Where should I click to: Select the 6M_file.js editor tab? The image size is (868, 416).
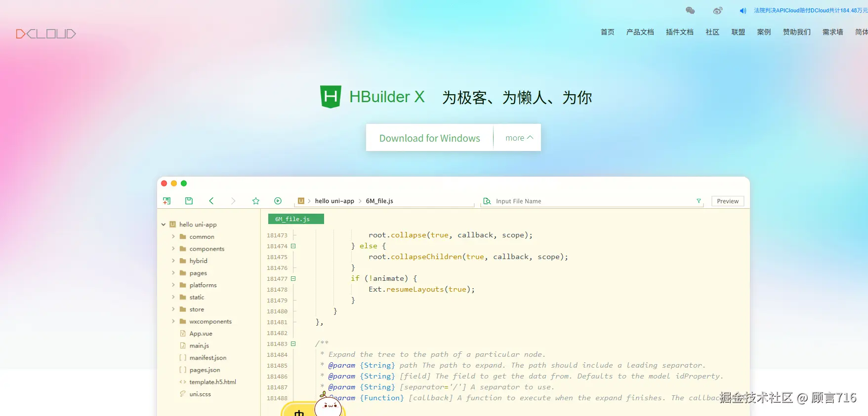point(296,219)
